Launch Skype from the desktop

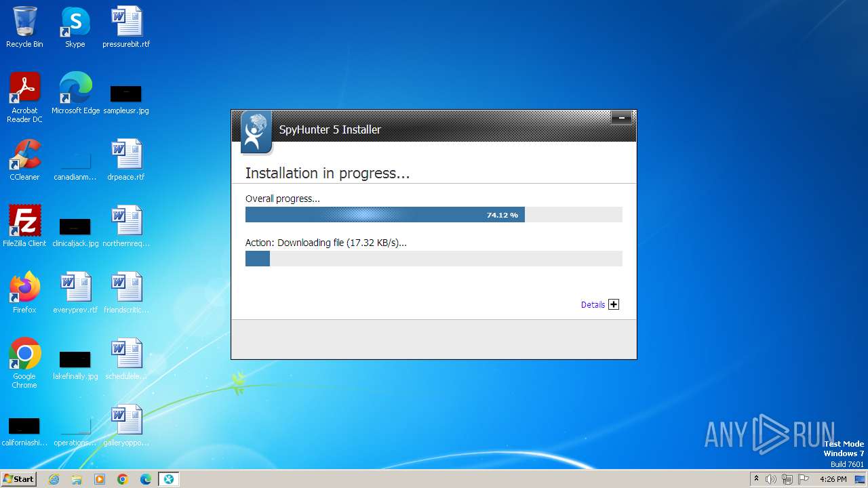[x=75, y=28]
